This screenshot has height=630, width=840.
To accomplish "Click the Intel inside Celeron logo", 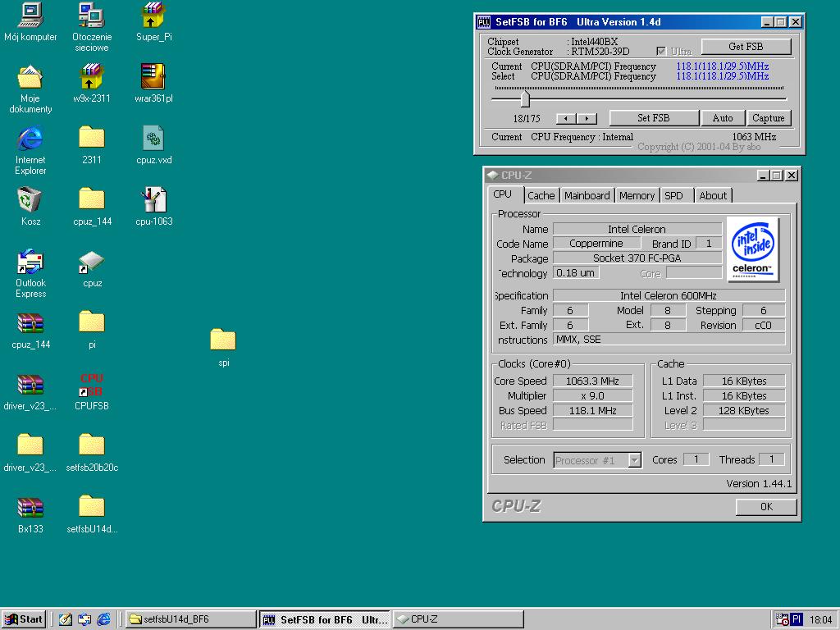I will point(753,249).
